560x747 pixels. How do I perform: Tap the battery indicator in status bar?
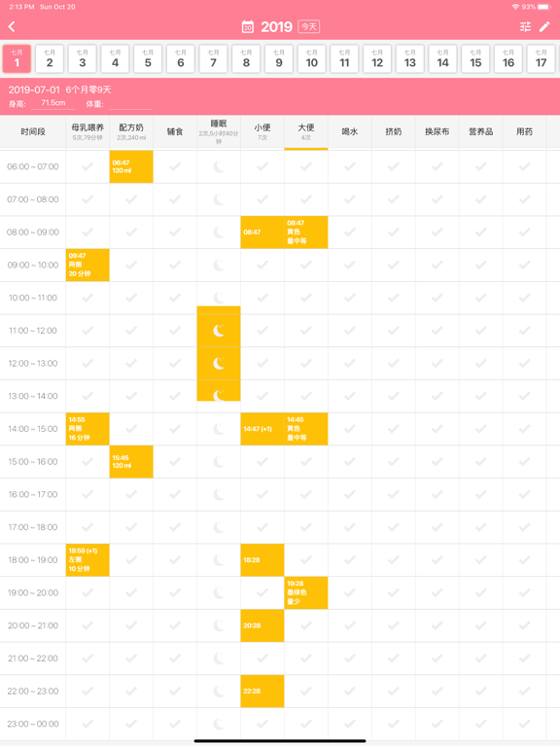click(x=544, y=7)
